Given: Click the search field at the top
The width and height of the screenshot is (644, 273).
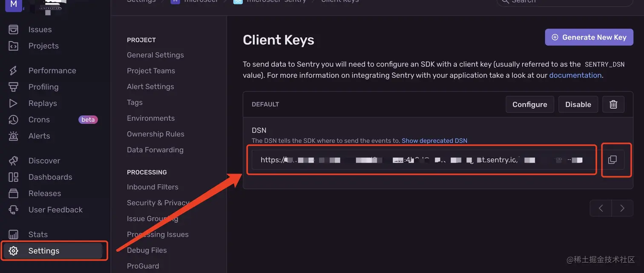Looking at the screenshot, I should [x=565, y=2].
